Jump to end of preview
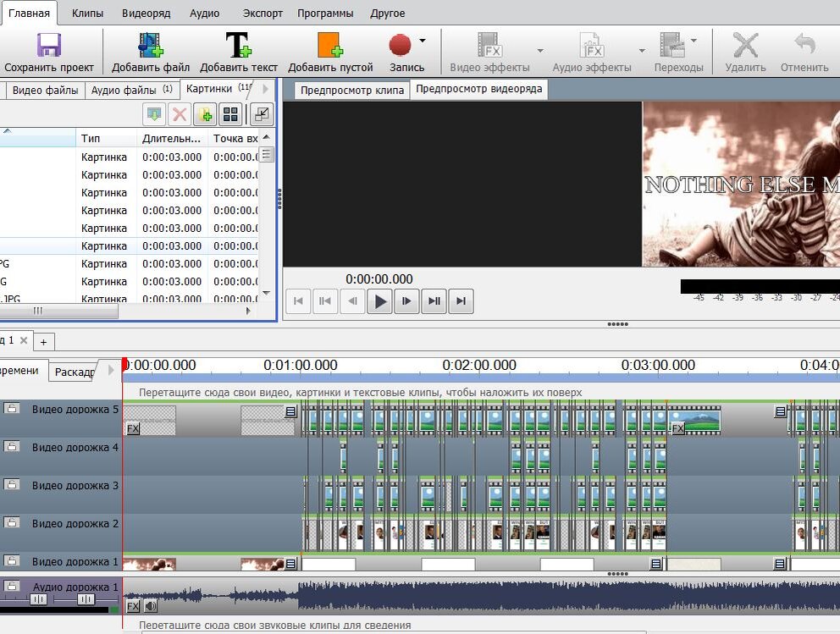Image resolution: width=840 pixels, height=634 pixels. point(461,301)
